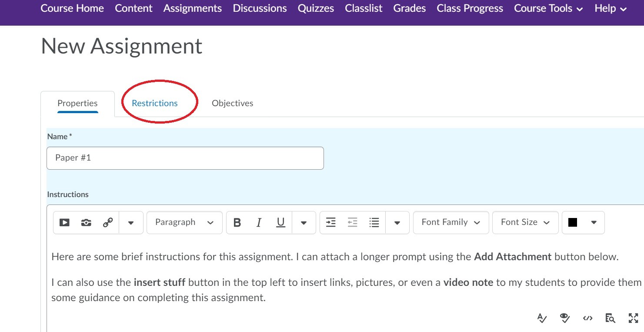Navigate to the Grades page

pyautogui.click(x=409, y=8)
